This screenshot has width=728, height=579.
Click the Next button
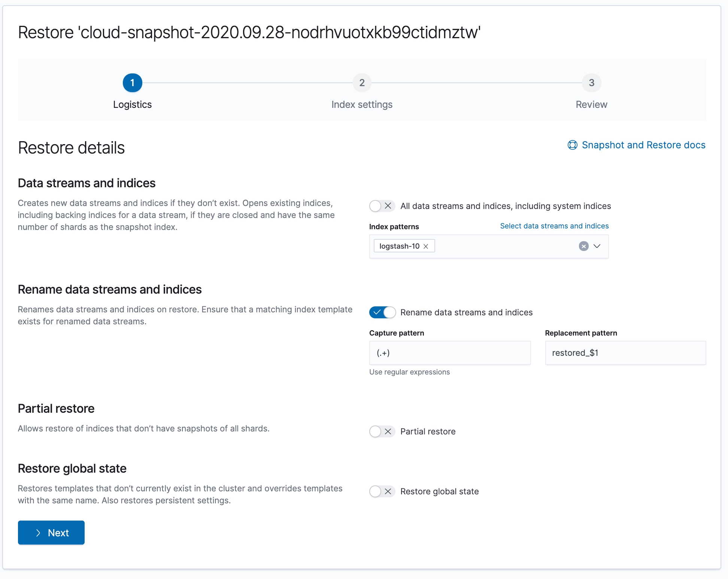click(x=51, y=533)
